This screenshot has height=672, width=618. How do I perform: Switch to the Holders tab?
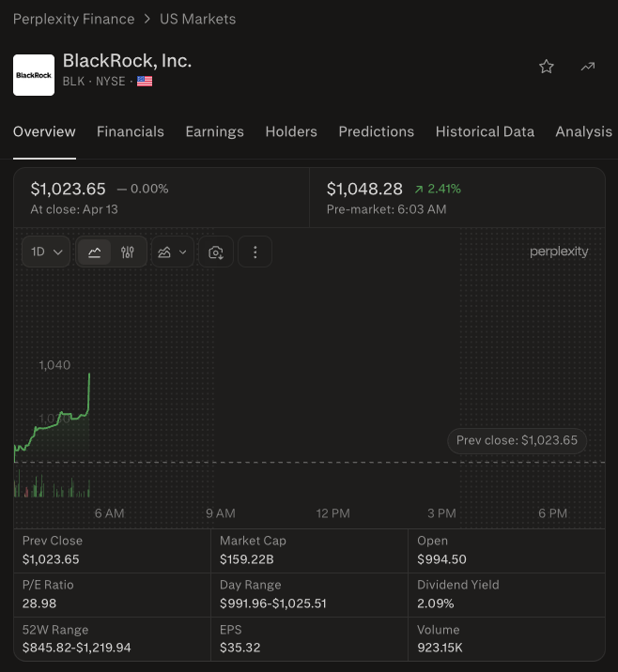pos(291,131)
